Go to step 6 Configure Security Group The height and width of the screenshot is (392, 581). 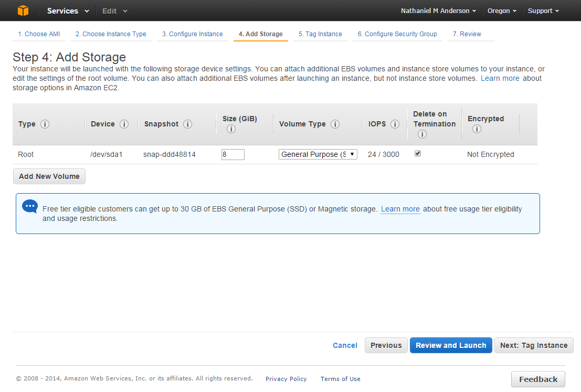[x=397, y=34]
